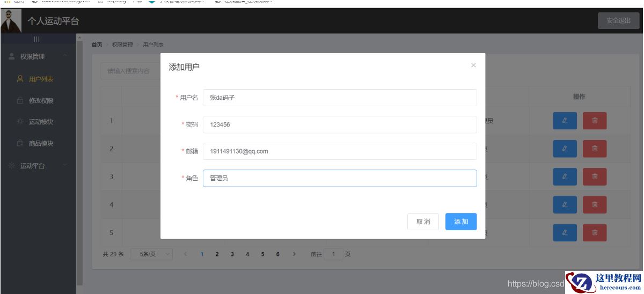This screenshot has width=644, height=294.
Task: Click the 操作 column header
Action: 579,97
